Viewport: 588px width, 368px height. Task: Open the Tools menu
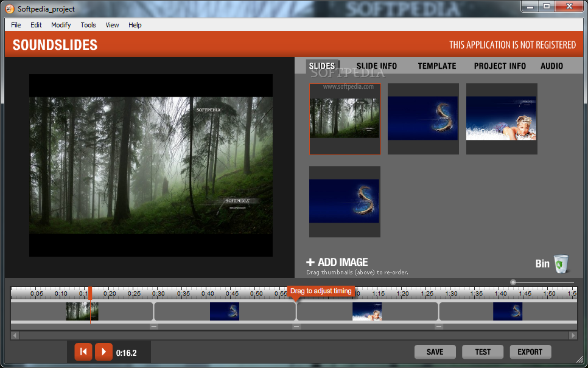coord(88,25)
